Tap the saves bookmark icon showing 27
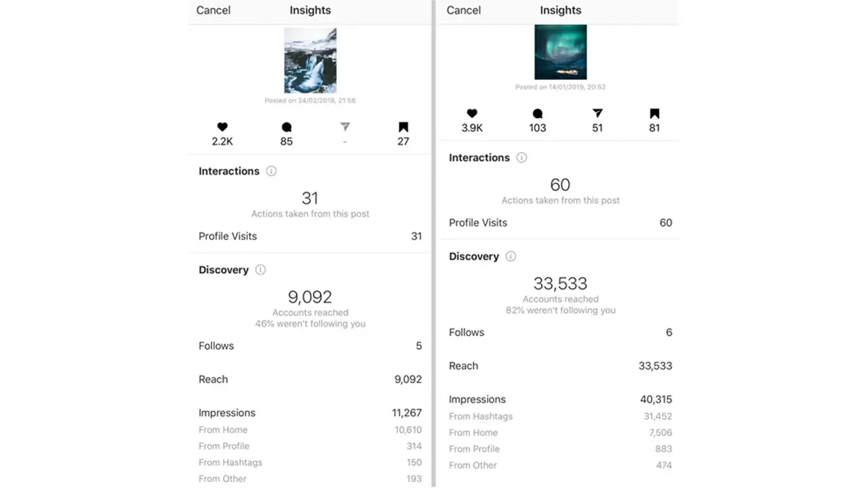868x488 pixels. [x=403, y=127]
